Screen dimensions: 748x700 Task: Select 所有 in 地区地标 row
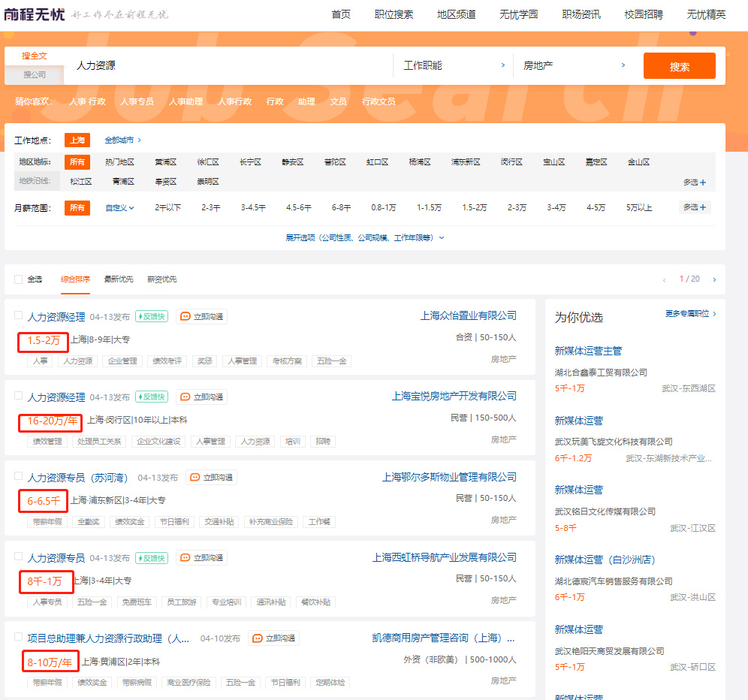point(77,162)
